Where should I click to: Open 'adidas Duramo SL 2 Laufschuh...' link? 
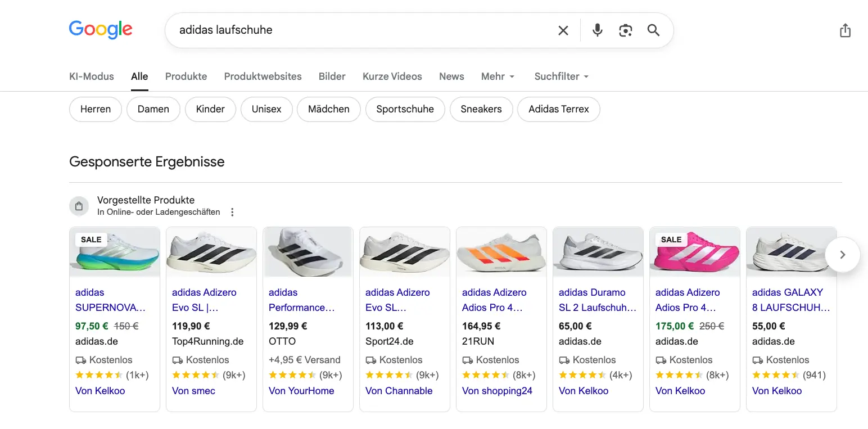coord(598,300)
